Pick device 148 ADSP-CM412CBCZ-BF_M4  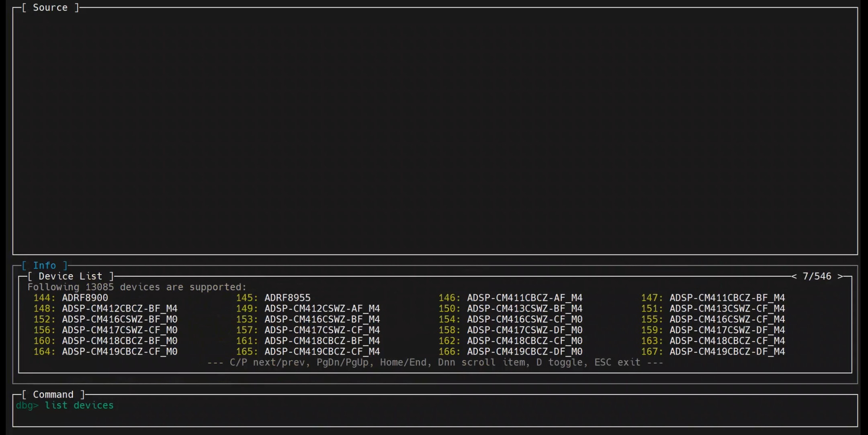click(x=119, y=309)
